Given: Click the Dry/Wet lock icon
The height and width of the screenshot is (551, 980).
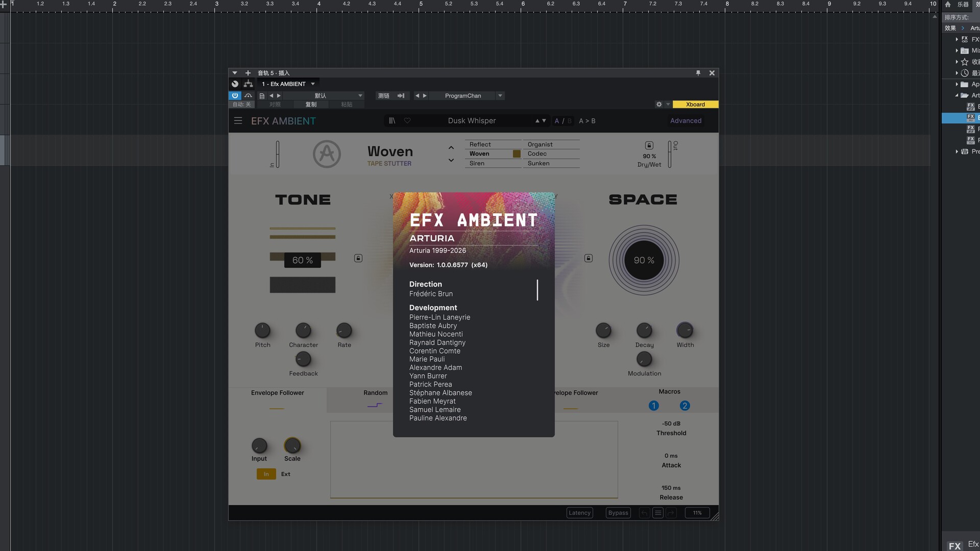Looking at the screenshot, I should tap(649, 145).
